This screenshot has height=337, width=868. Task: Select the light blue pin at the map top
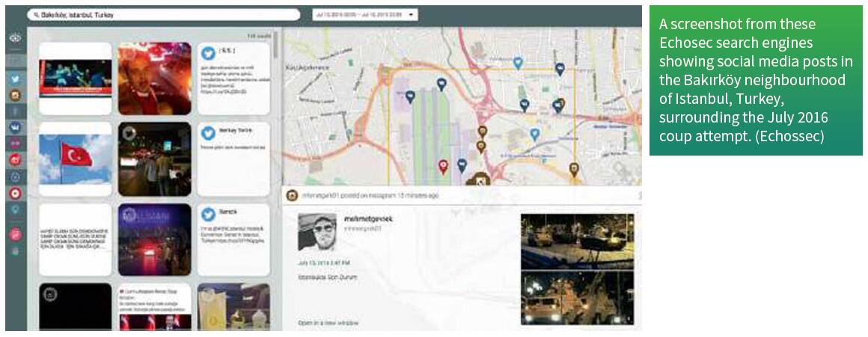pos(518,63)
